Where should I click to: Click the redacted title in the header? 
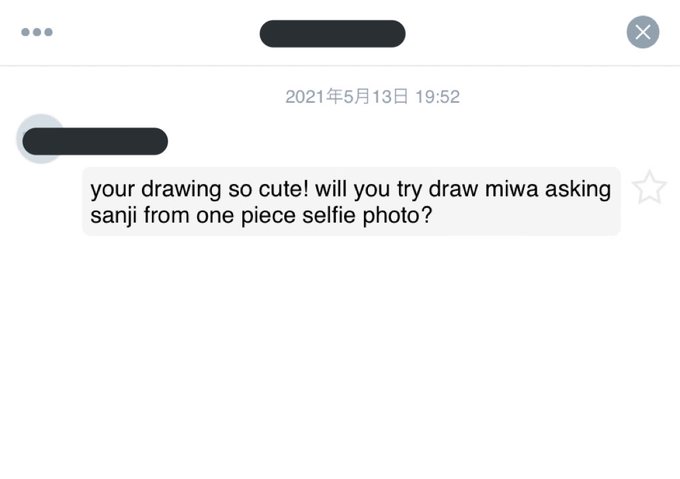pyautogui.click(x=332, y=33)
